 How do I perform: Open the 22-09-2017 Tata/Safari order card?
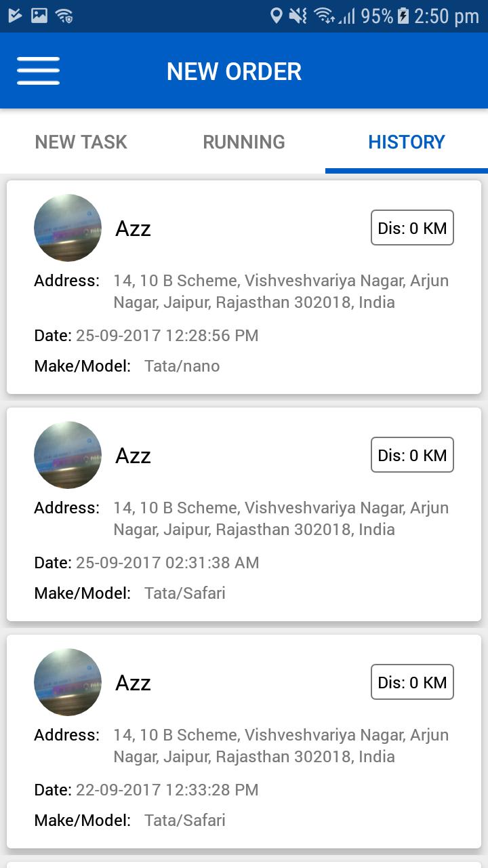click(244, 773)
